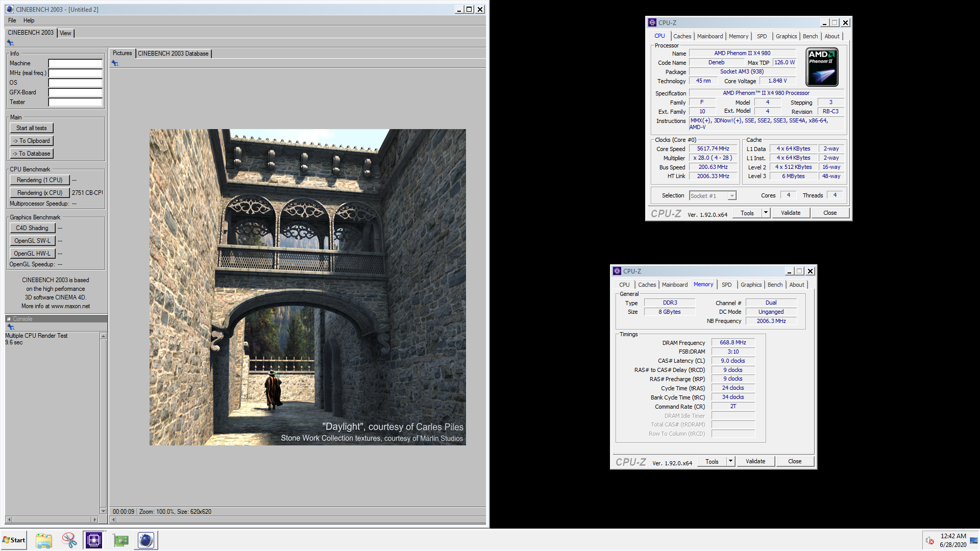Image resolution: width=980 pixels, height=551 pixels.
Task: Click the CINEBENCH 2003 title bar application icon
Action: [10, 9]
